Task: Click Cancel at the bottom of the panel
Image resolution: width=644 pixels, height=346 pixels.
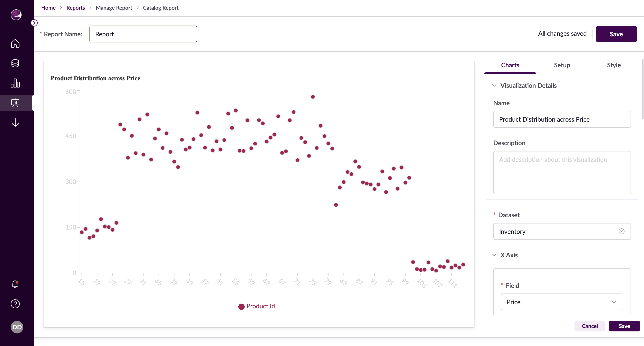Action: 590,326
